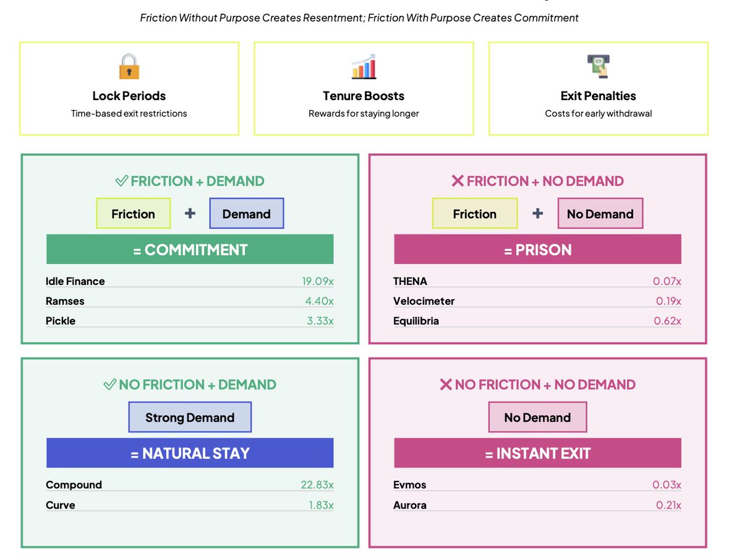The image size is (742, 560).
Task: Click the No Demand box above INSTANT EXIT
Action: pos(537,417)
